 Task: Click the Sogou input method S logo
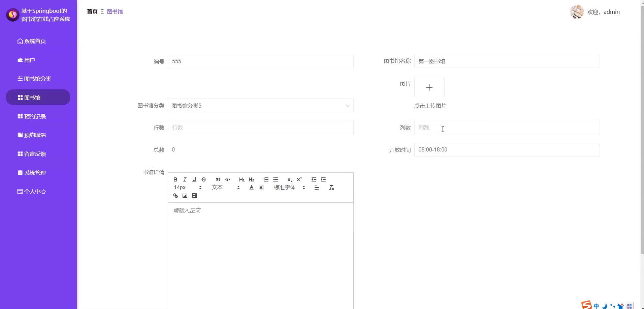(586, 305)
